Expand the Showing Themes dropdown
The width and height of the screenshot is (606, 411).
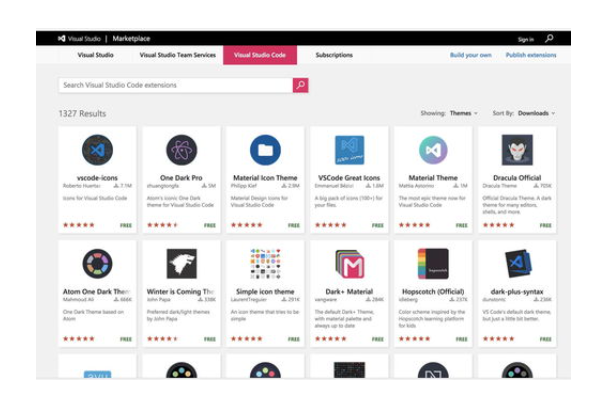point(464,113)
